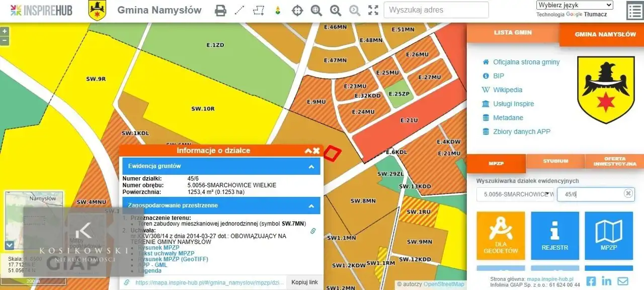Click the Kopiuj link button
The width and height of the screenshot is (644, 290).
(x=304, y=282)
